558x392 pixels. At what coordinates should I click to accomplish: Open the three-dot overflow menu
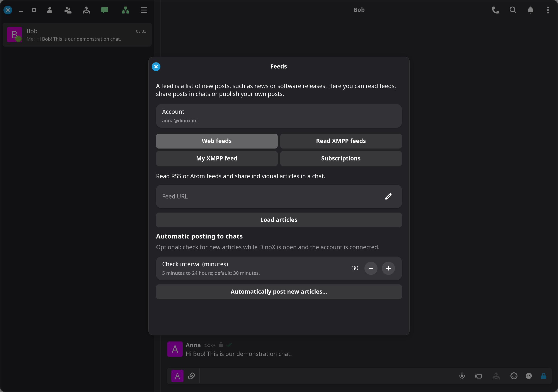coord(548,10)
